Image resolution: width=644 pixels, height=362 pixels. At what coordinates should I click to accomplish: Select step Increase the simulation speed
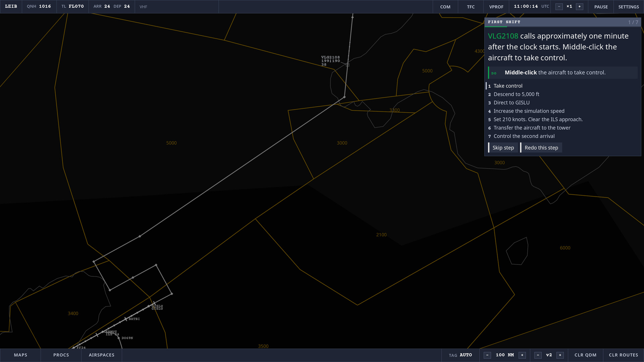coord(562,111)
